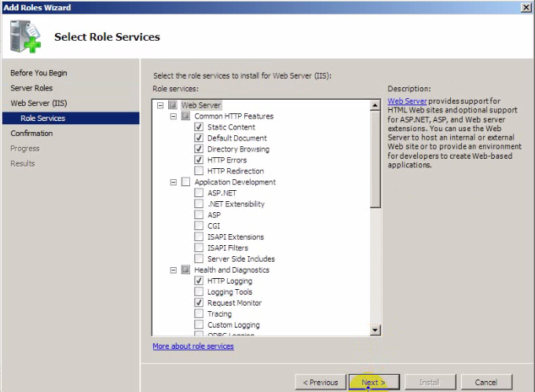Toggle the Health and Diagnostics checkbox

click(x=185, y=270)
